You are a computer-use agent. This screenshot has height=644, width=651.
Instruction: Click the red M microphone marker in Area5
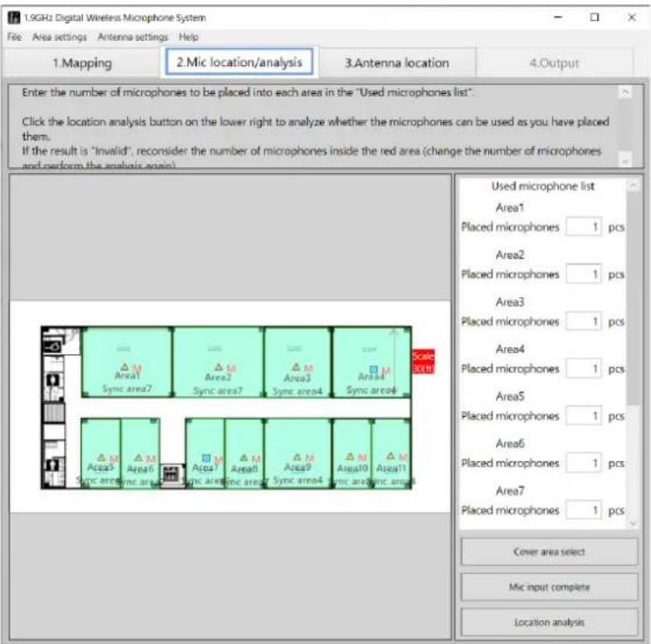click(x=114, y=459)
